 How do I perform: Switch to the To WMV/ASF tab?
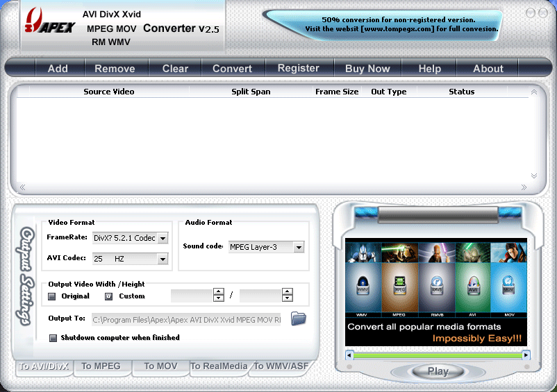click(x=281, y=366)
